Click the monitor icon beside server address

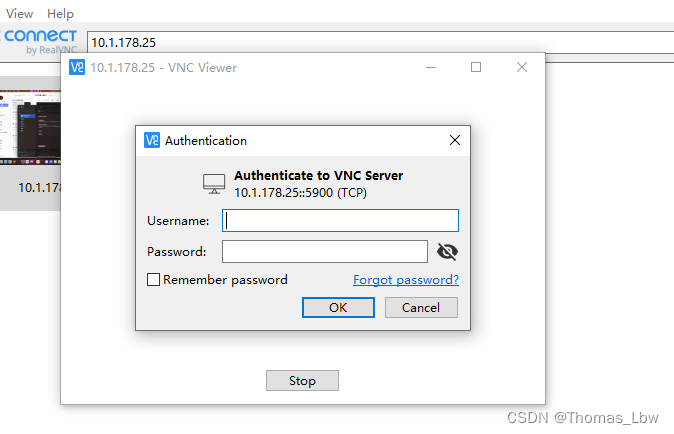click(x=214, y=184)
